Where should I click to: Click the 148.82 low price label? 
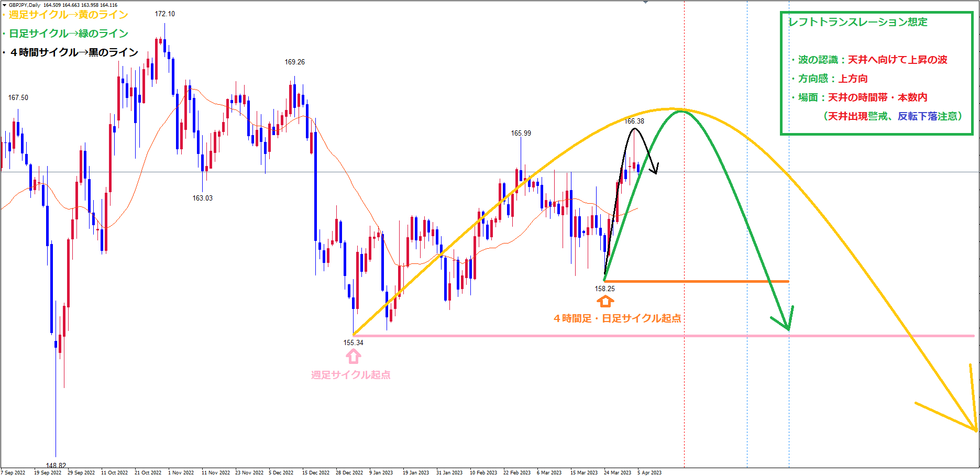(56, 465)
